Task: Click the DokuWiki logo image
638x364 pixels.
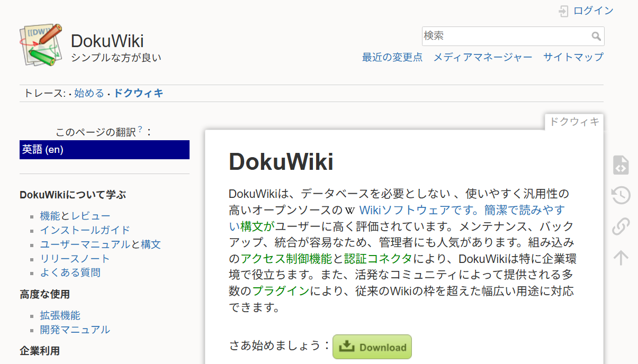Action: tap(41, 44)
